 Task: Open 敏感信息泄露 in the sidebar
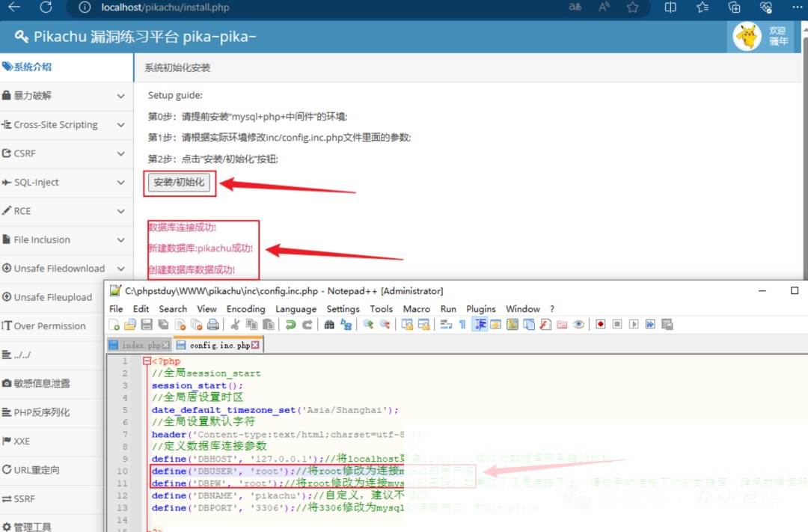pos(52,384)
